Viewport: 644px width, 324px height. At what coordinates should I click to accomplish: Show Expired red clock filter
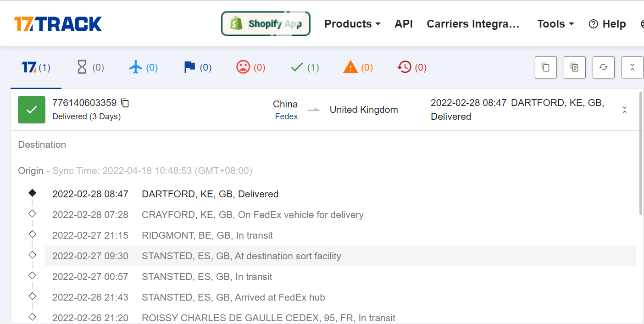tap(412, 67)
